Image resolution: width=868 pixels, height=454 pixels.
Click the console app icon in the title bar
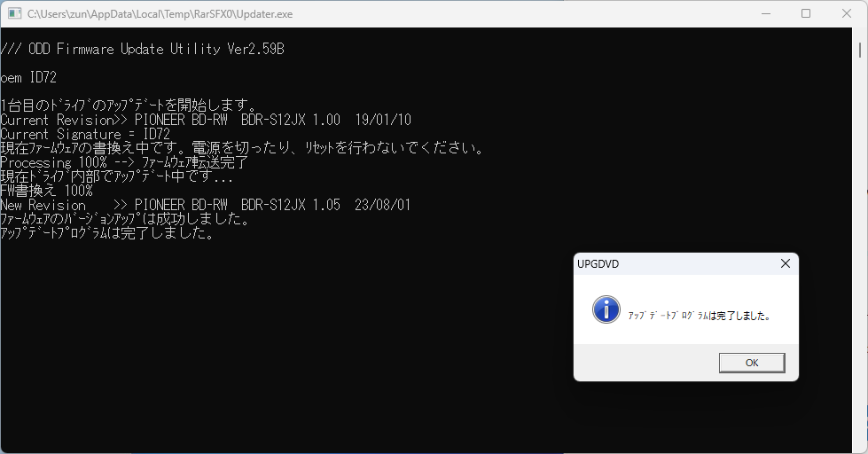14,14
